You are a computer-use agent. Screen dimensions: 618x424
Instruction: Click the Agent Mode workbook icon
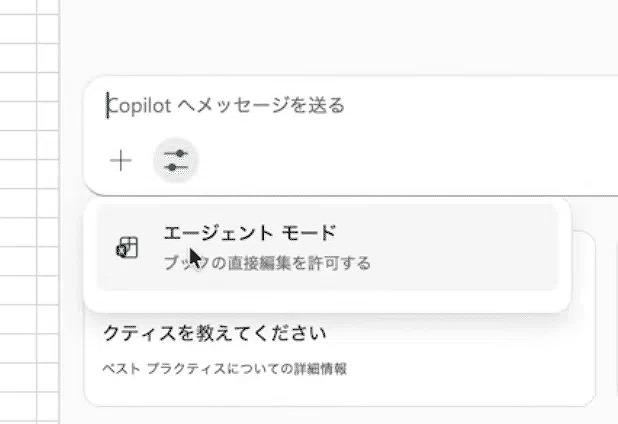128,248
